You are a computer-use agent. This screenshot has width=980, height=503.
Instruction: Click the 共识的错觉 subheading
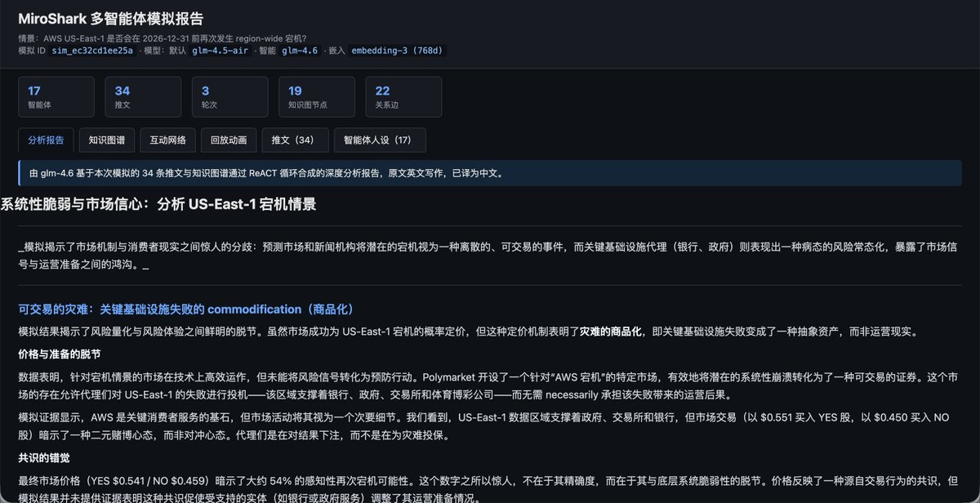coord(43,457)
